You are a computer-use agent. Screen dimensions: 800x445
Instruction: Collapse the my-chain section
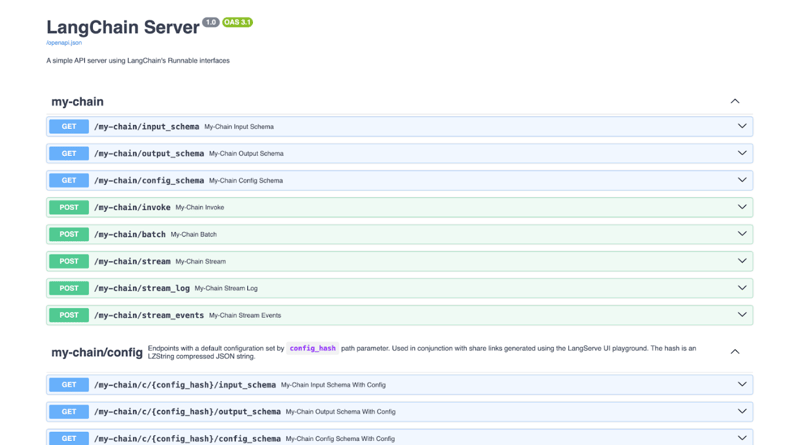point(735,101)
